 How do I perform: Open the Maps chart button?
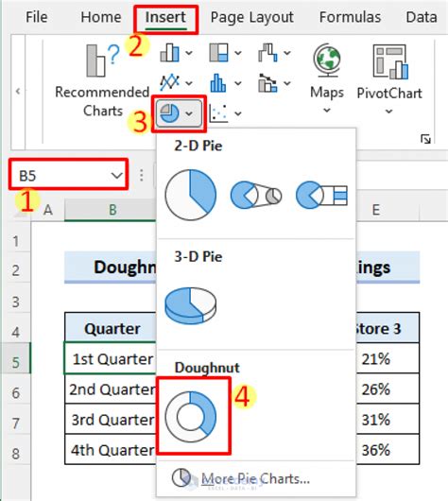[x=327, y=78]
